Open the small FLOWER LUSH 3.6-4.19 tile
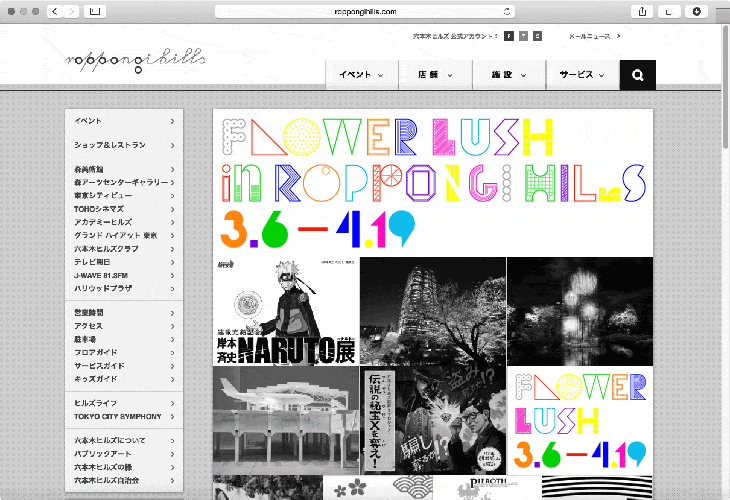Viewport: 730px width, 500px height. pyautogui.click(x=580, y=420)
